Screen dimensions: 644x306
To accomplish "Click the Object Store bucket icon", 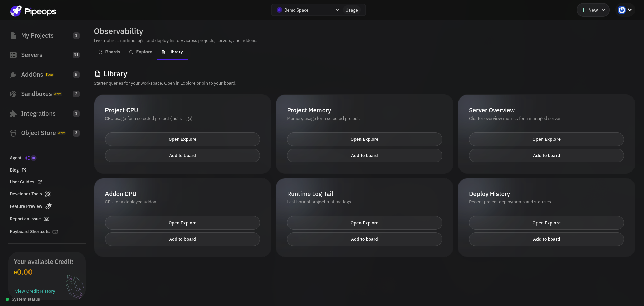I will (13, 133).
